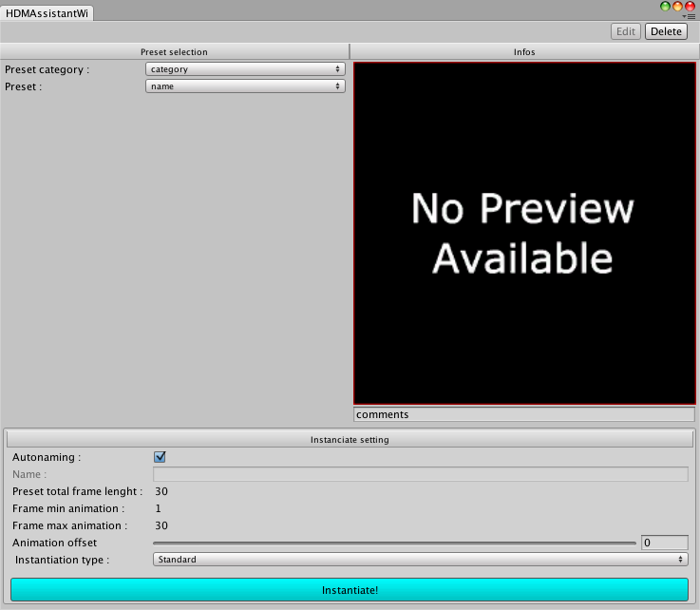Click the Instanciate setting header
This screenshot has height=610, width=700.
click(350, 440)
